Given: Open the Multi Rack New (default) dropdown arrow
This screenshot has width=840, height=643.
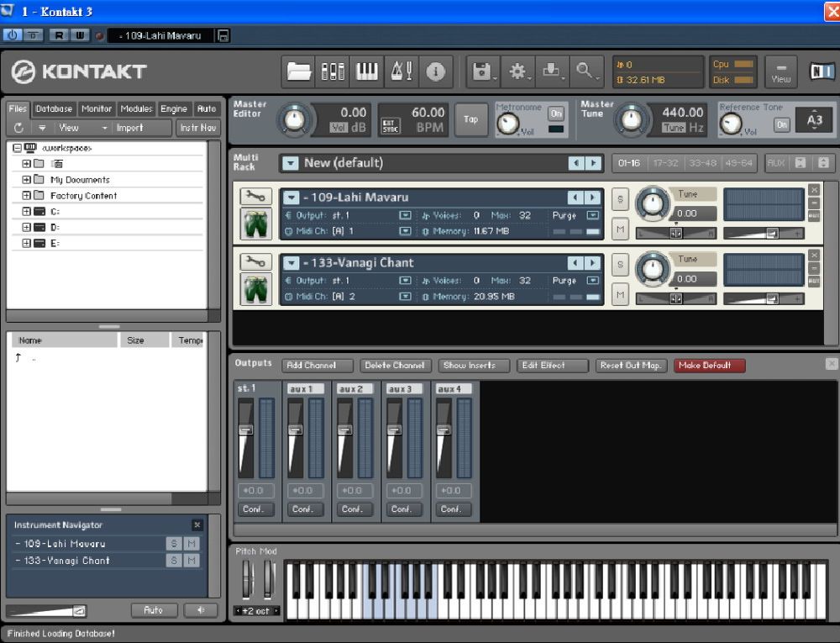Looking at the screenshot, I should [x=291, y=163].
